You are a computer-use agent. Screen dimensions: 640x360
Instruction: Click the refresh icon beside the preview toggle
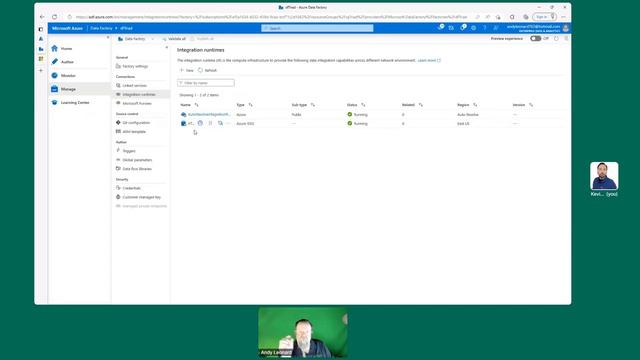click(x=556, y=38)
